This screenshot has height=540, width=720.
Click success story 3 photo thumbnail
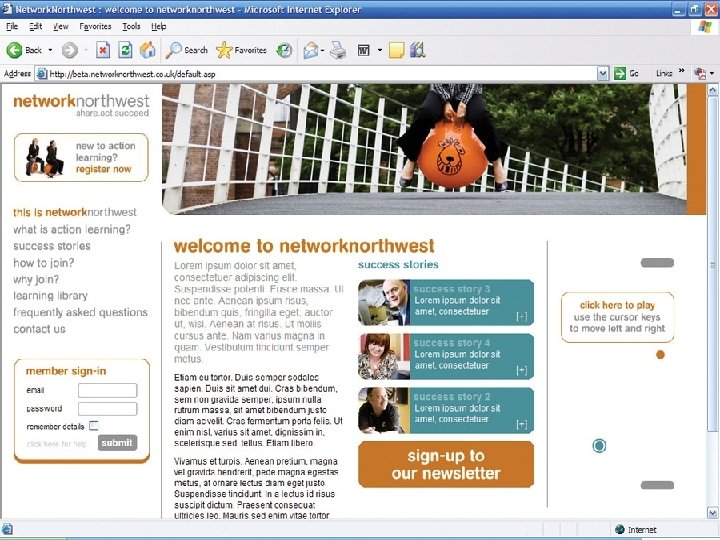pos(384,303)
